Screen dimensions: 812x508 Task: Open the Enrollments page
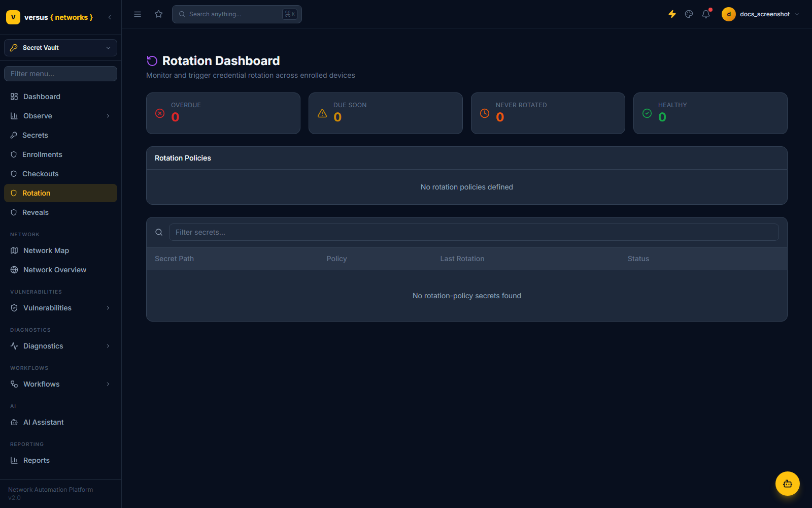pos(60,154)
